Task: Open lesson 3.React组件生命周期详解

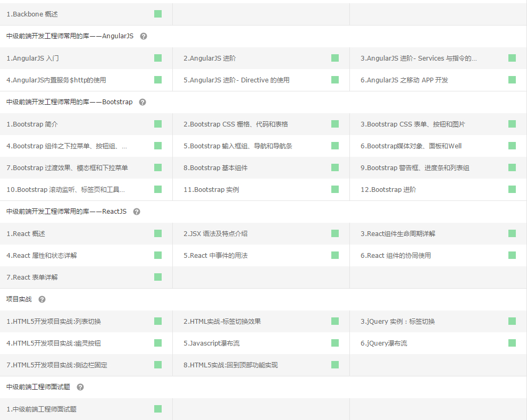Action: [398, 234]
